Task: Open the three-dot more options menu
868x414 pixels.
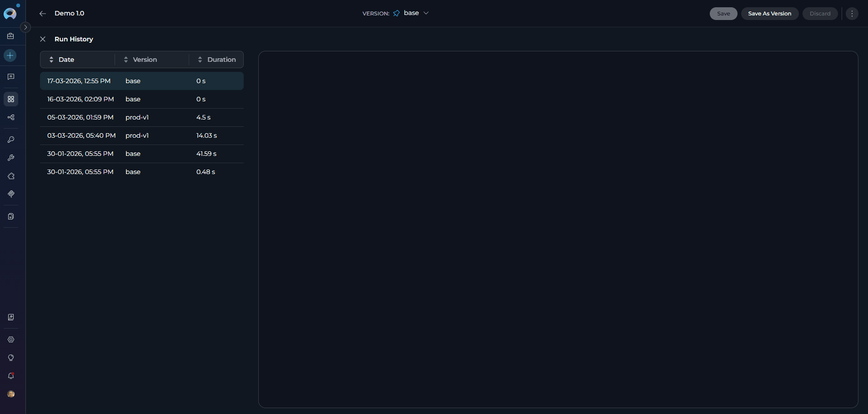Action: (x=852, y=14)
